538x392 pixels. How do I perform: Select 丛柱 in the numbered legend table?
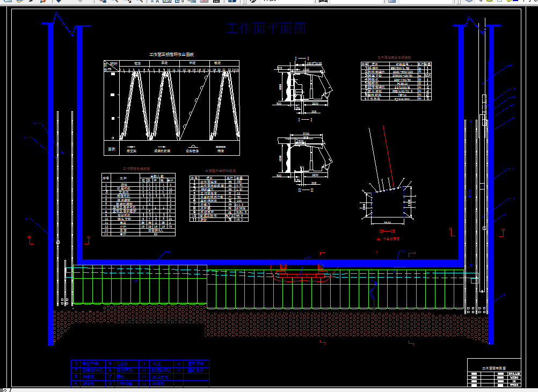tap(156, 364)
